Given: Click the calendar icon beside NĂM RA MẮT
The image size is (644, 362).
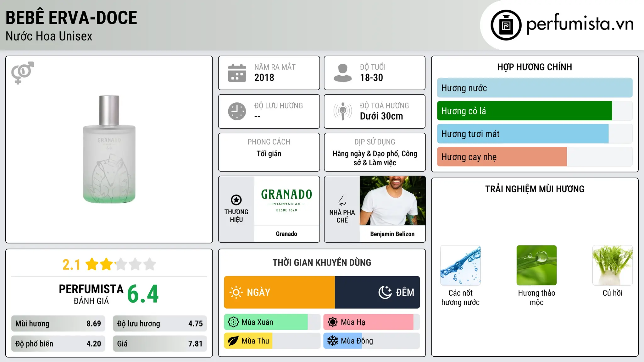Looking at the screenshot, I should point(237,73).
